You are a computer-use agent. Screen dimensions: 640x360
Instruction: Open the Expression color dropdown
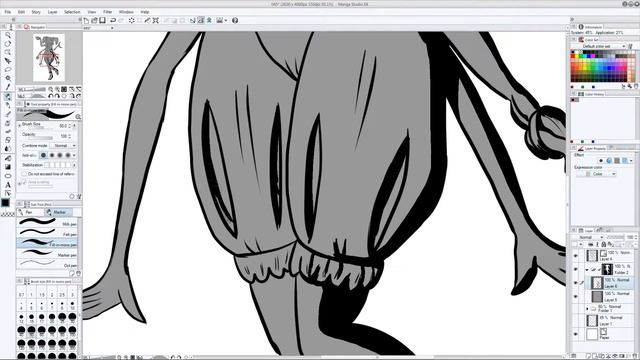point(596,174)
